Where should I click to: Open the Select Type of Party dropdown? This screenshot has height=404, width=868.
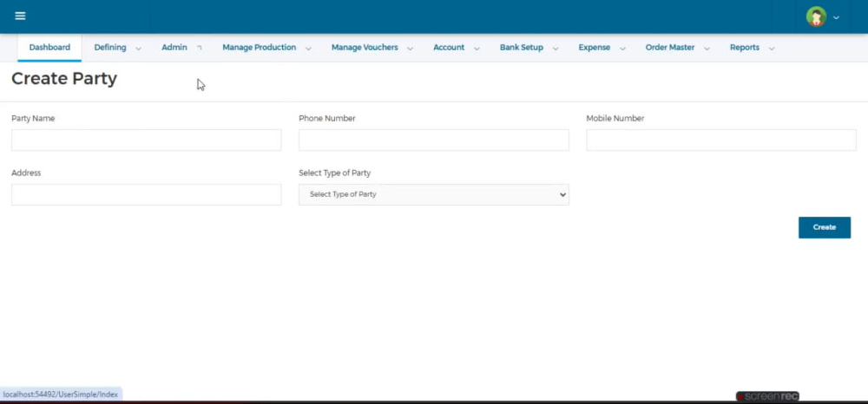click(x=433, y=194)
